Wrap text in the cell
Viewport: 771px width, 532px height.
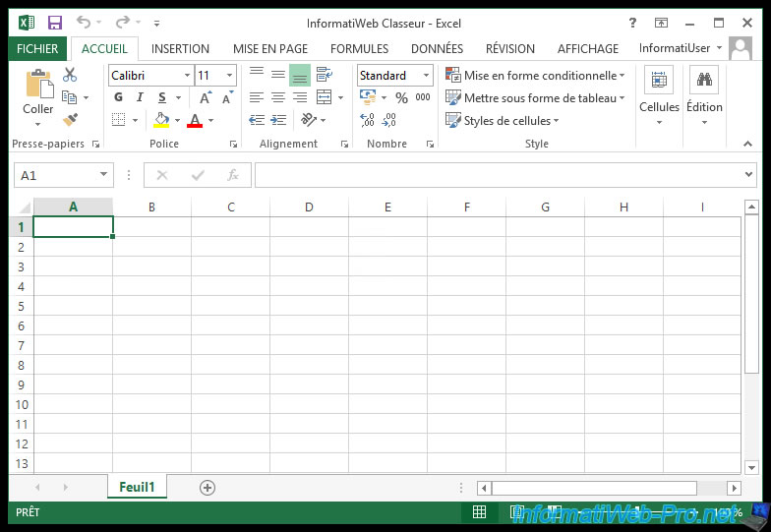(x=325, y=75)
